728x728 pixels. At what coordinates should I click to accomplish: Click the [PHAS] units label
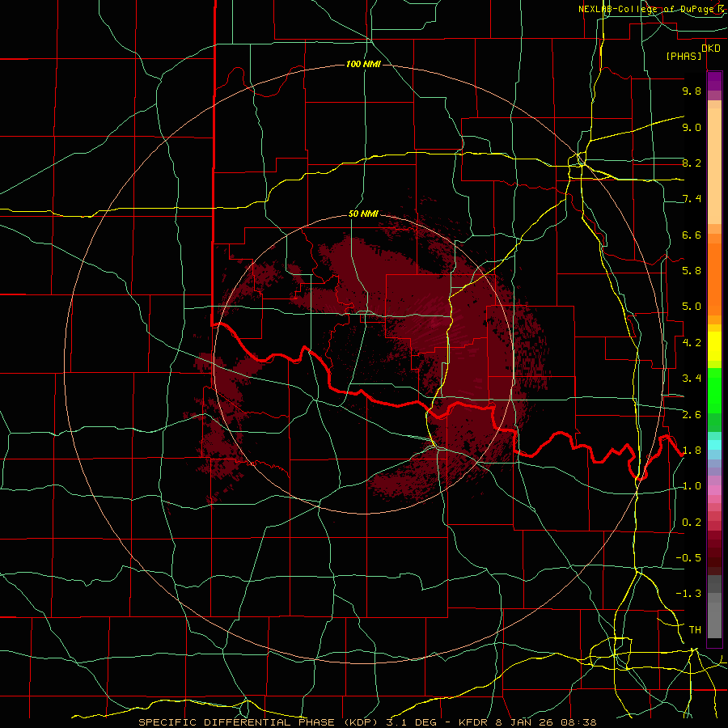coord(684,57)
